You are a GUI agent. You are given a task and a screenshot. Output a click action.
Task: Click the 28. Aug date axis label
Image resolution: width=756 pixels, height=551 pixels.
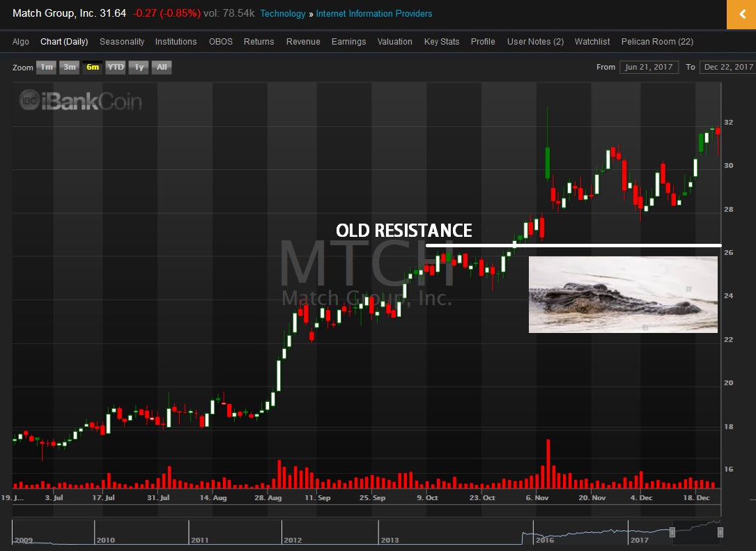[268, 497]
